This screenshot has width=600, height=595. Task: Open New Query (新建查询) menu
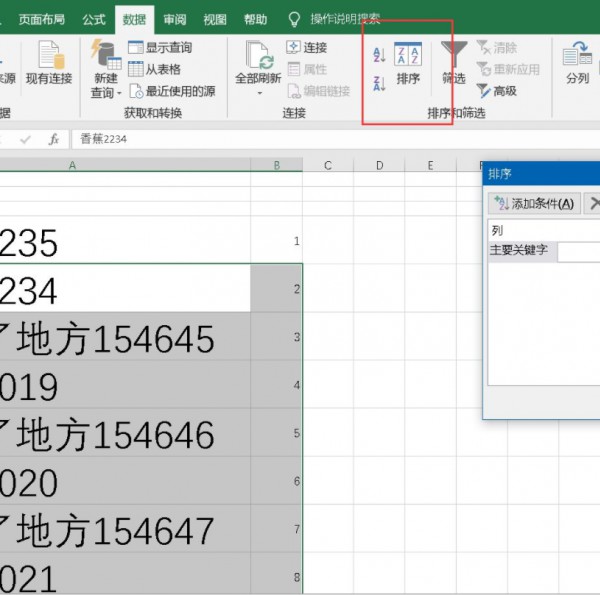(x=106, y=69)
